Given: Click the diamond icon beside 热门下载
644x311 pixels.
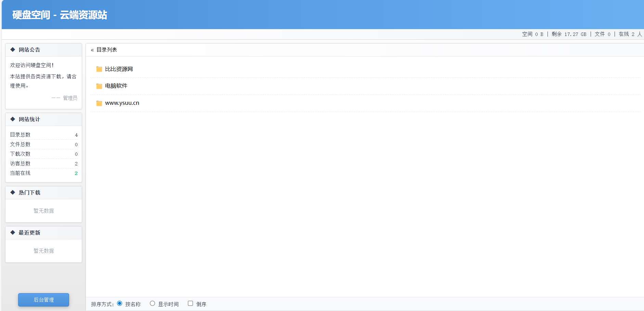Looking at the screenshot, I should (13, 192).
